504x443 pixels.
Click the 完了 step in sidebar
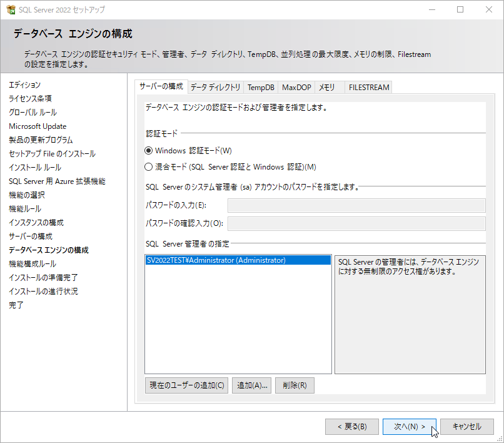coord(16,305)
